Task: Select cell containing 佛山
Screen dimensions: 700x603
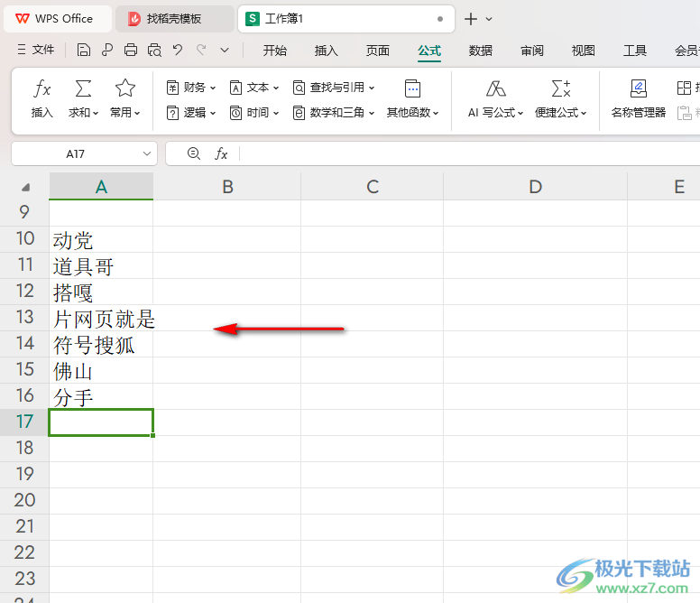Action: tap(101, 370)
